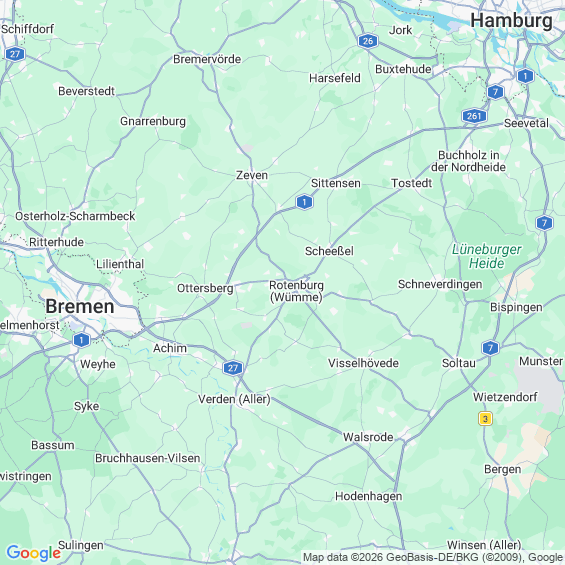Open the Google logo link
Image resolution: width=565 pixels, height=565 pixels.
point(34,553)
